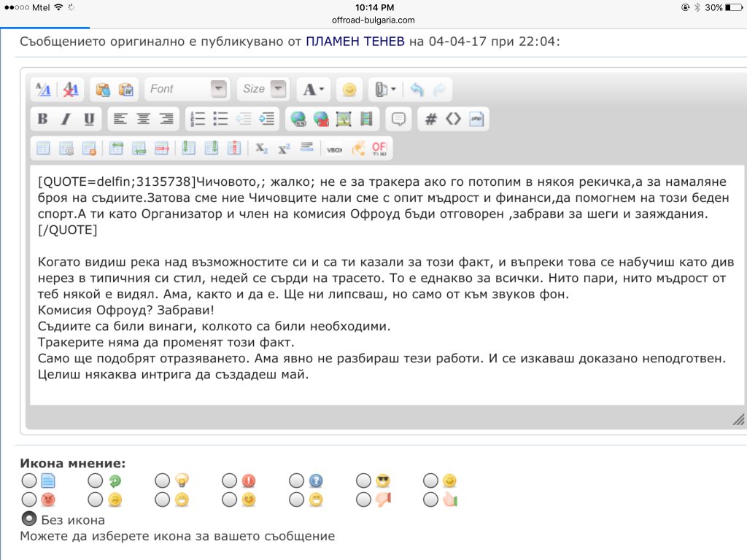Apply italic formatting

66,119
